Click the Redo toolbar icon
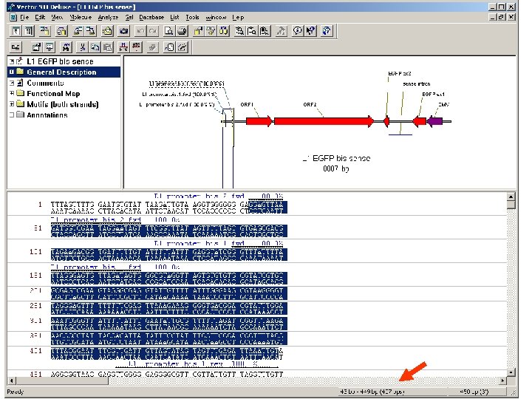This screenshot has width=532, height=399. click(153, 31)
